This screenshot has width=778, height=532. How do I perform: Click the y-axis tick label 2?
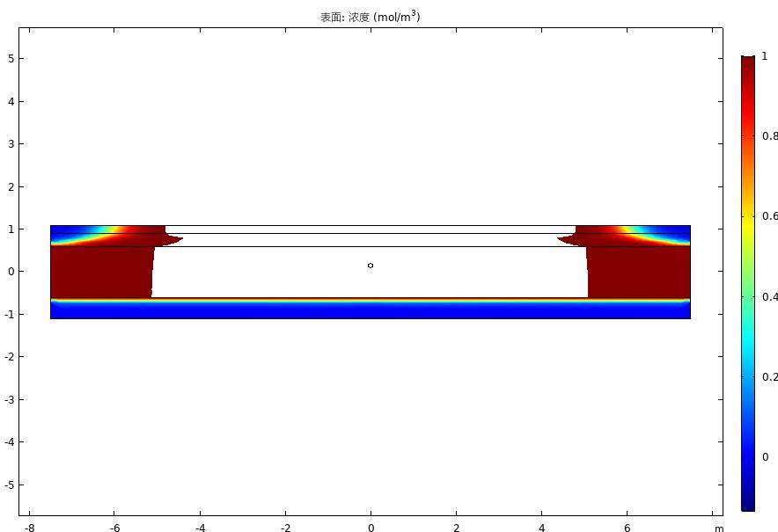[x=10, y=186]
